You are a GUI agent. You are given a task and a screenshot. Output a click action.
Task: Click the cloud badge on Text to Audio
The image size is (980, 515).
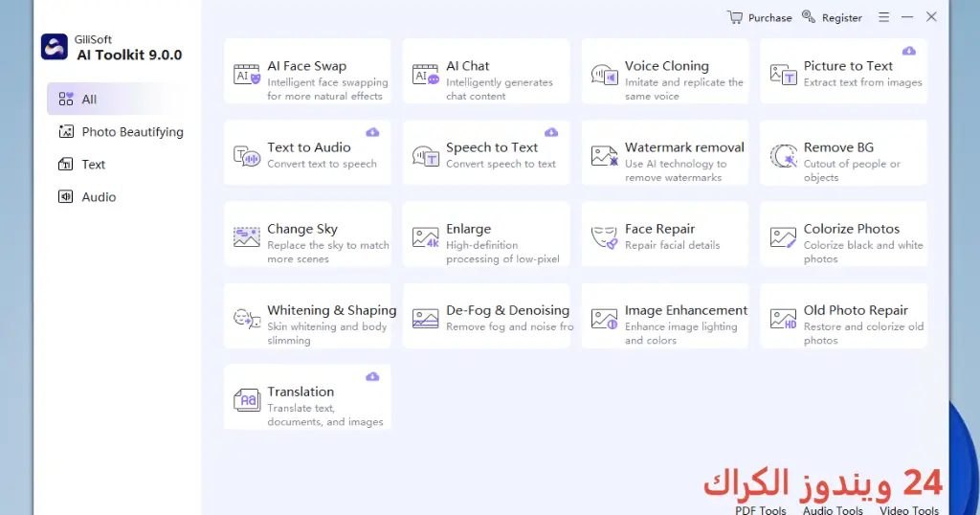(372, 132)
